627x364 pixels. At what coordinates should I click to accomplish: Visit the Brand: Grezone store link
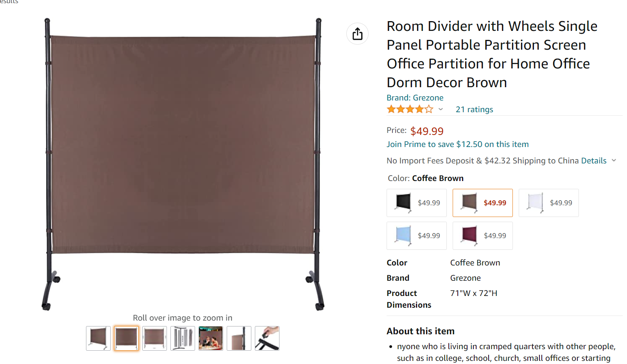[415, 98]
